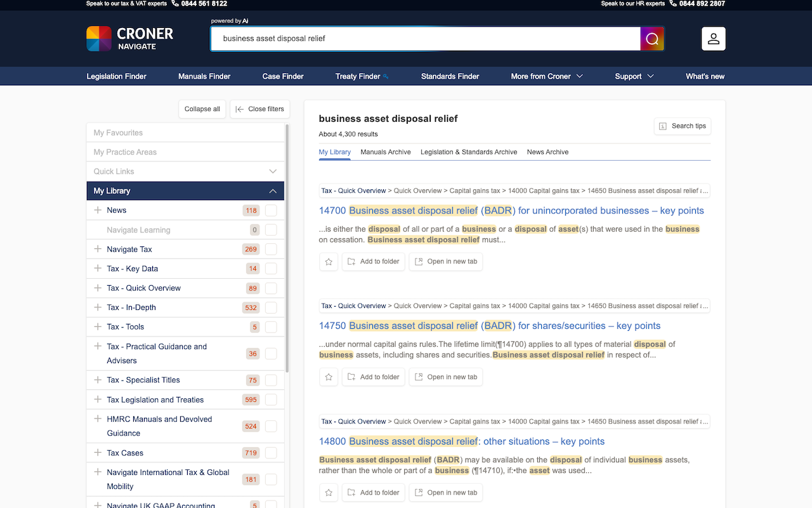Favourite the 14750 result with star icon
The height and width of the screenshot is (508, 812).
pyautogui.click(x=329, y=377)
